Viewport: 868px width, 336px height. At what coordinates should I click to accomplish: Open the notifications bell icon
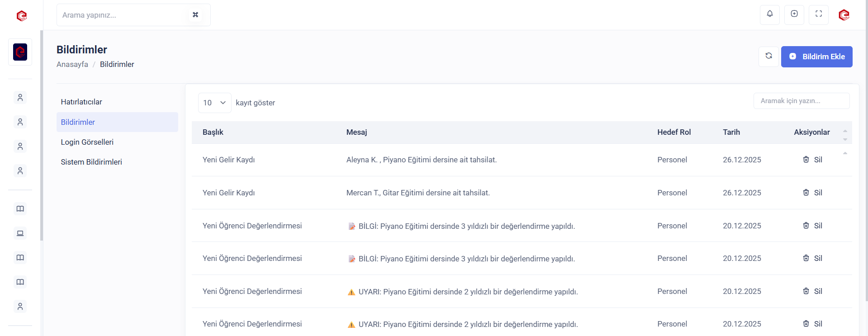769,14
